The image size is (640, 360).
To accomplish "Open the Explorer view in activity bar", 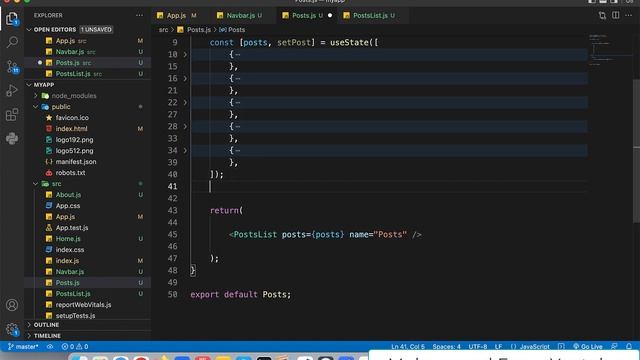I will (12, 19).
